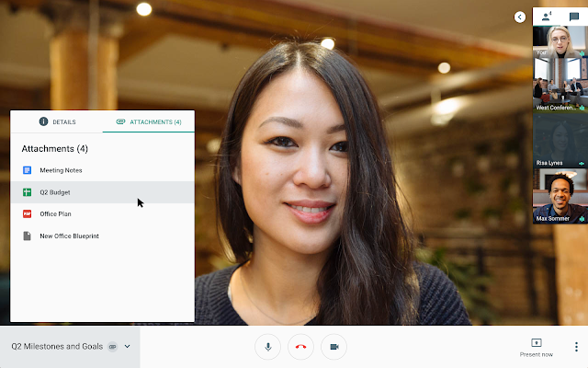Mute the microphone
The image size is (588, 368).
(268, 347)
